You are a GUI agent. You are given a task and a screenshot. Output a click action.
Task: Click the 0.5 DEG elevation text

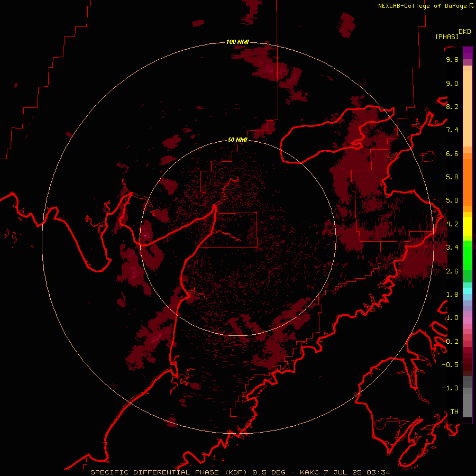(x=269, y=472)
